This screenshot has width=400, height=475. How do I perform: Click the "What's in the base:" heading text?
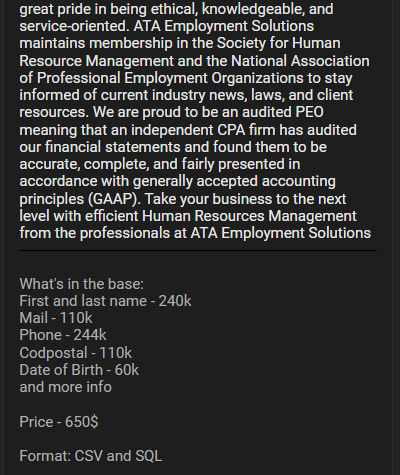coord(81,284)
